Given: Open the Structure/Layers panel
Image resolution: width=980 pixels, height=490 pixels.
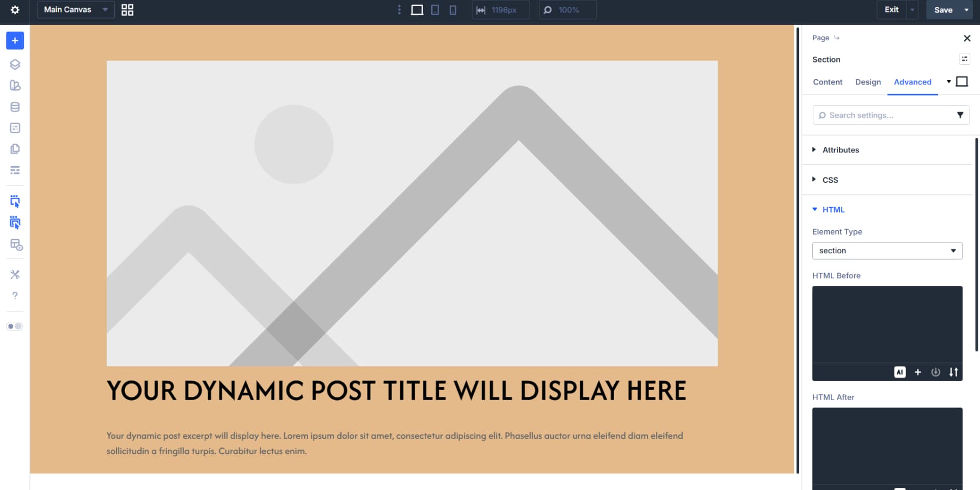Looking at the screenshot, I should point(15,64).
